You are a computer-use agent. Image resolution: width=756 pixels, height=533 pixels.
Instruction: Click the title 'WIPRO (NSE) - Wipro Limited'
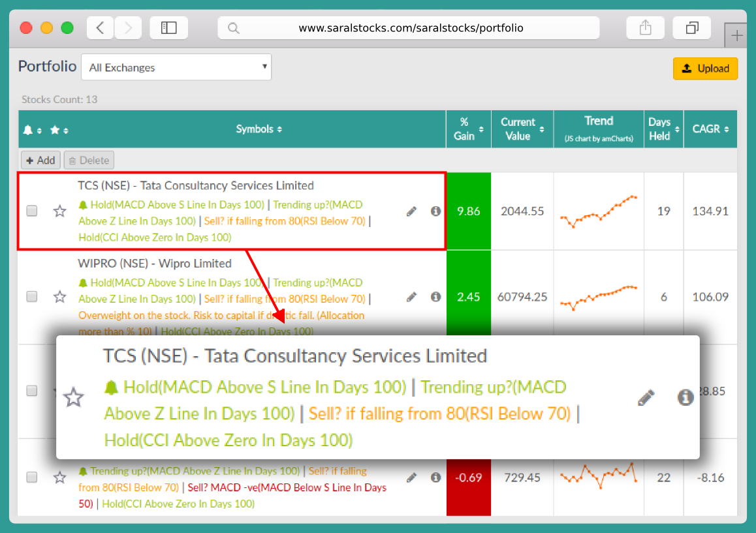[x=155, y=264]
